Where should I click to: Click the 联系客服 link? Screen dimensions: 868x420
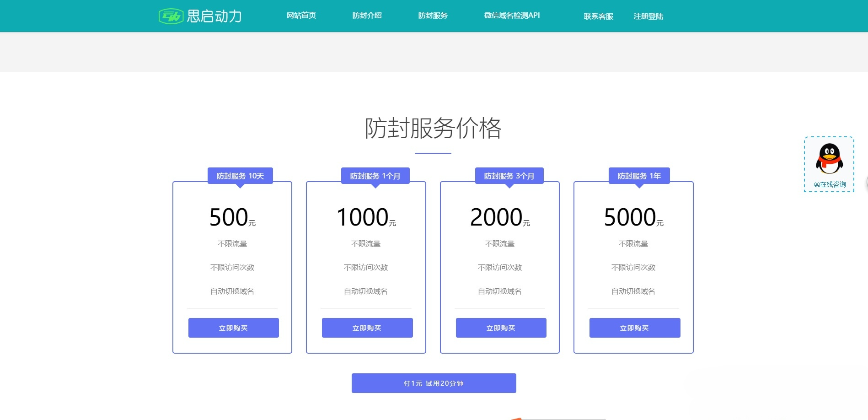coord(598,16)
